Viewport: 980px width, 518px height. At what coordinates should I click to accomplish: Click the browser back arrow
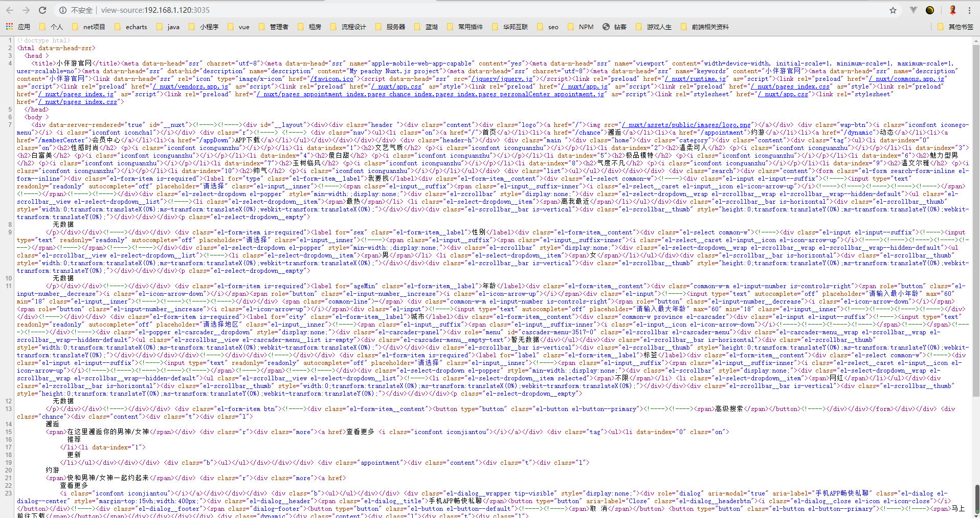click(x=9, y=10)
